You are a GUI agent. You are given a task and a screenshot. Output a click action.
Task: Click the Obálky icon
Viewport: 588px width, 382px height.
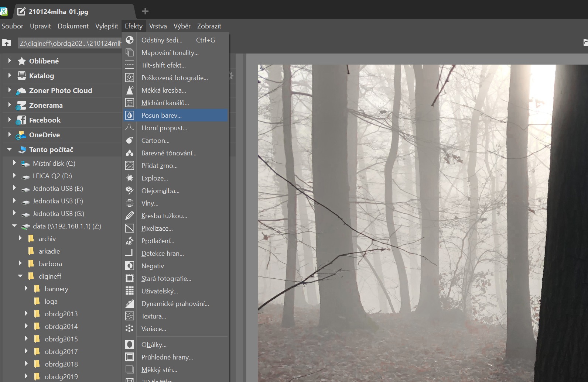(130, 344)
